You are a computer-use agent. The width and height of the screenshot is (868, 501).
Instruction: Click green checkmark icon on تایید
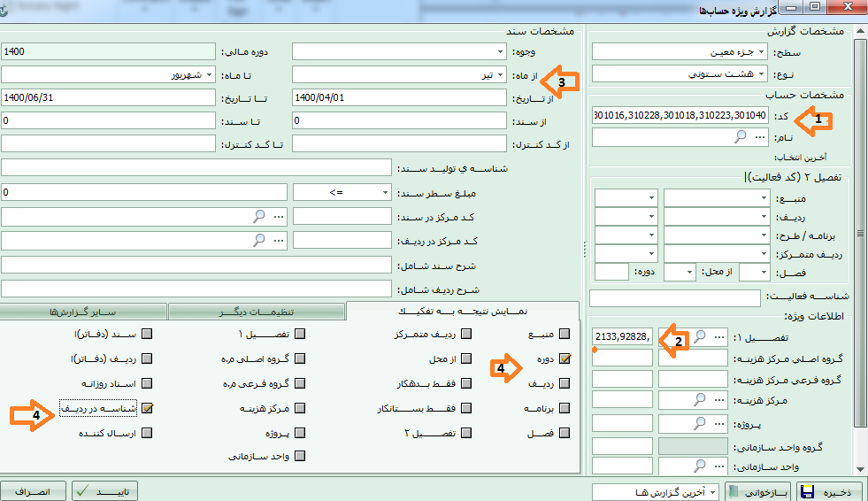pyautogui.click(x=82, y=490)
